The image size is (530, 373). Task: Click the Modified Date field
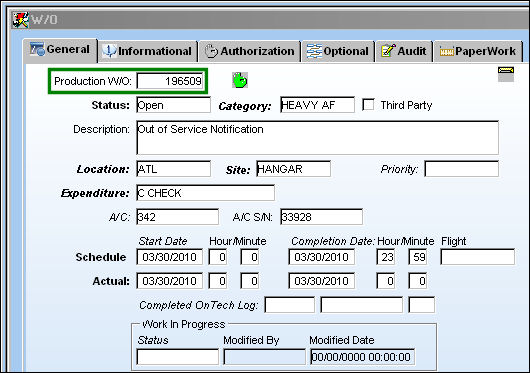click(x=362, y=357)
